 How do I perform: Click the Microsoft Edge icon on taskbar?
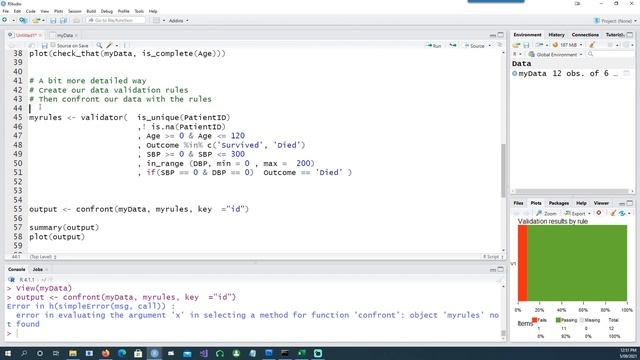point(122,353)
